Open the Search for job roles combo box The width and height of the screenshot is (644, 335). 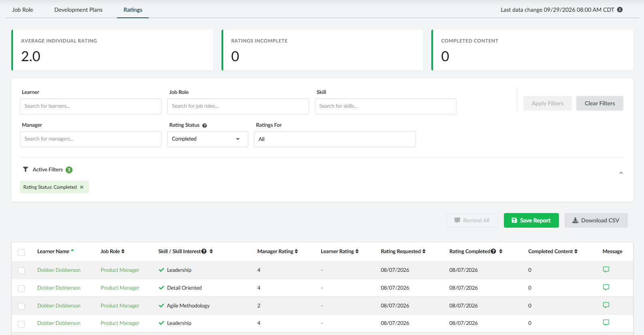pyautogui.click(x=238, y=106)
